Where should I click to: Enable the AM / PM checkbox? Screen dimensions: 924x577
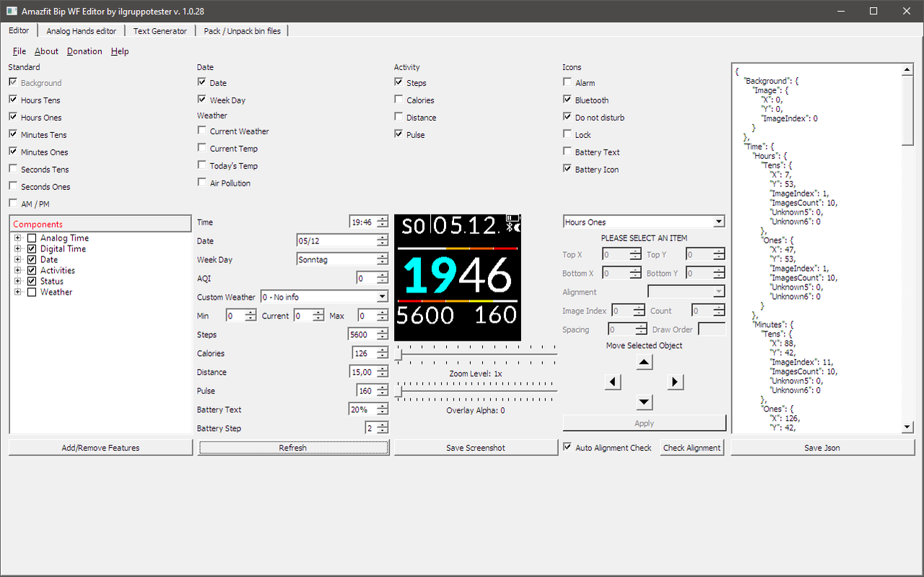[13, 204]
